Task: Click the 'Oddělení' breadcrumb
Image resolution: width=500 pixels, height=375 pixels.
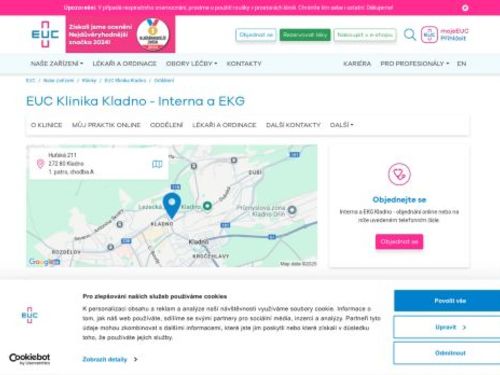Action: (164, 80)
